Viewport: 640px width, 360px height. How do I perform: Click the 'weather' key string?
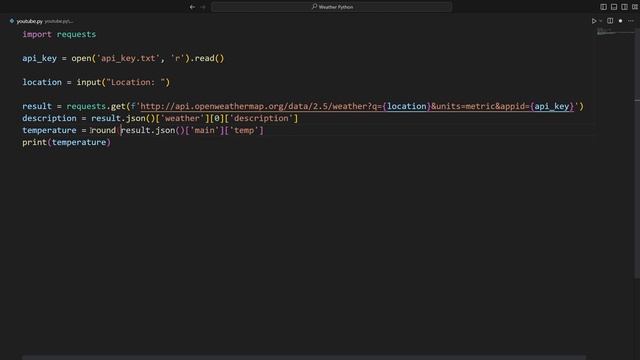click(182, 118)
